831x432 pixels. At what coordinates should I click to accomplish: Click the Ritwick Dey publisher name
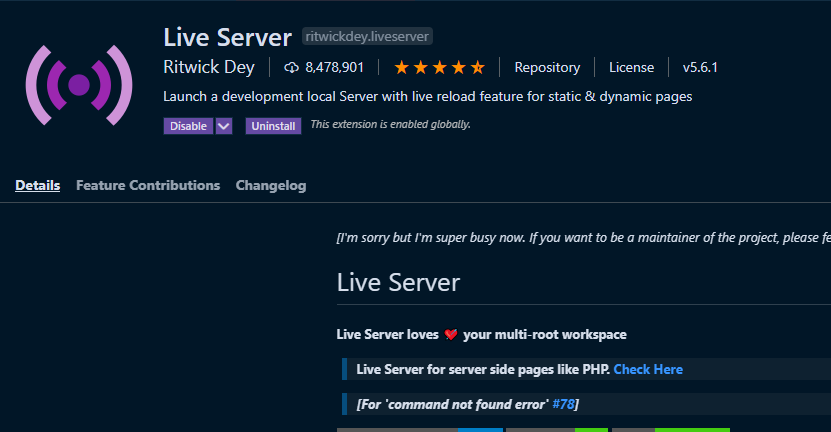209,67
